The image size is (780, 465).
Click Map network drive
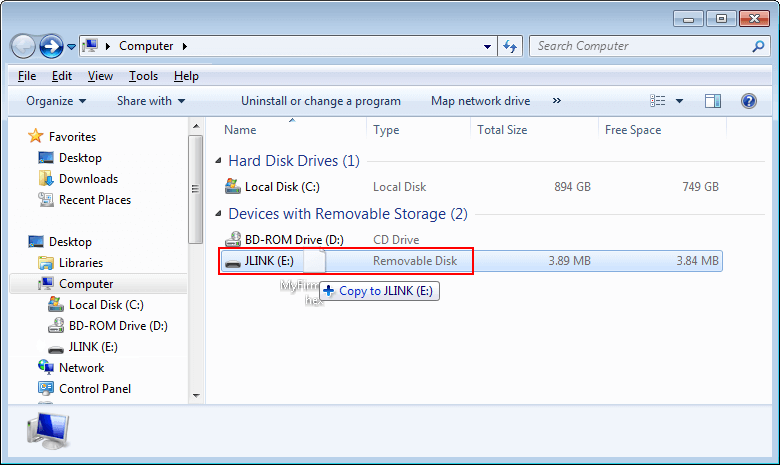(x=481, y=101)
